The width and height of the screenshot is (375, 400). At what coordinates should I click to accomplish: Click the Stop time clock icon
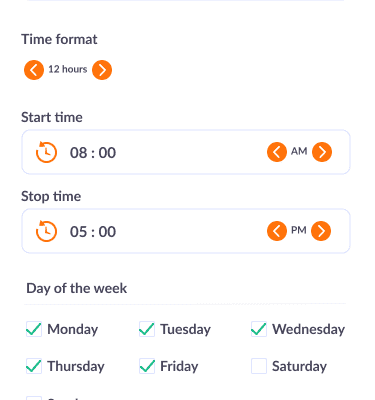(46, 231)
